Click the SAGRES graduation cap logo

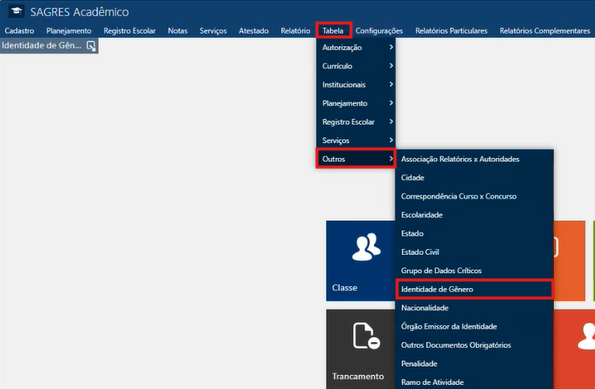click(16, 11)
